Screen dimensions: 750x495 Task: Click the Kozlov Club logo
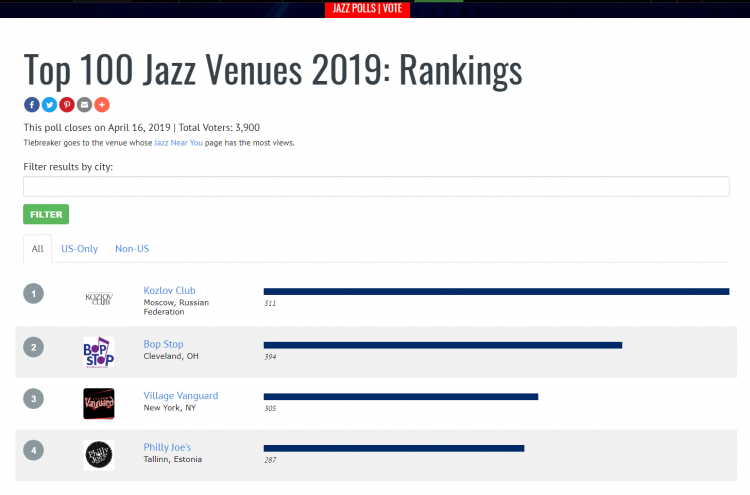[99, 299]
